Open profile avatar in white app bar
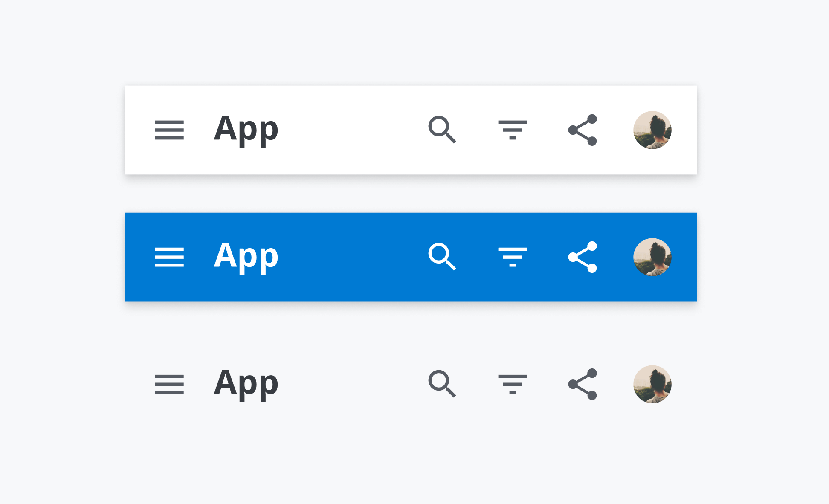This screenshot has height=504, width=829. [652, 130]
